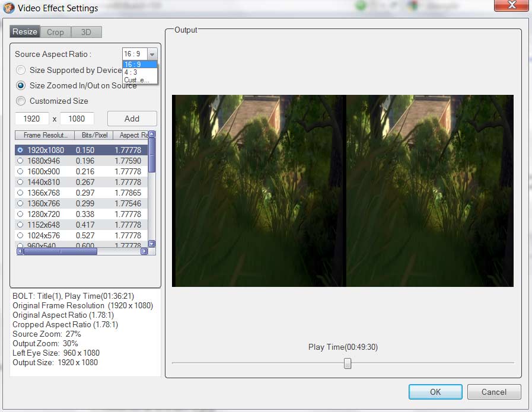Choose the Custom aspect ratio option

click(139, 80)
